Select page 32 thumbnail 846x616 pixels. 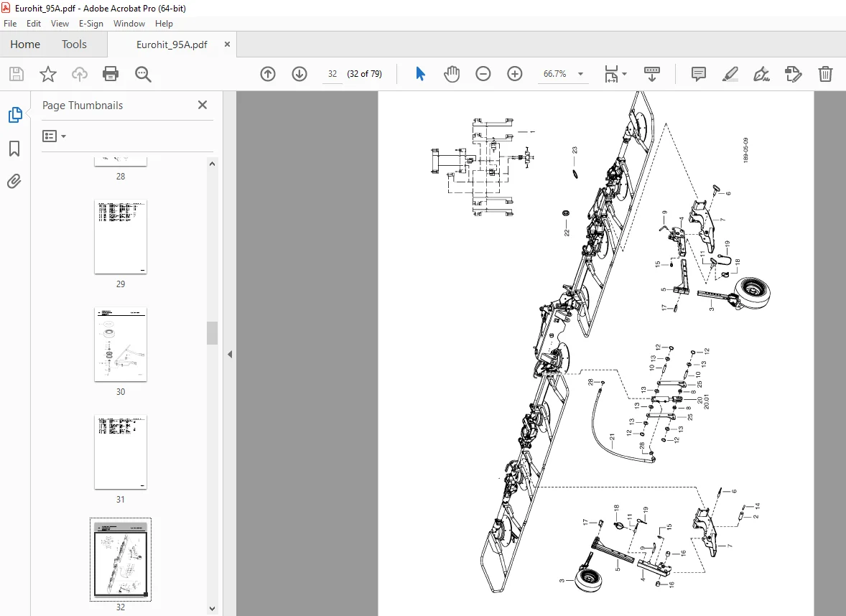121,559
